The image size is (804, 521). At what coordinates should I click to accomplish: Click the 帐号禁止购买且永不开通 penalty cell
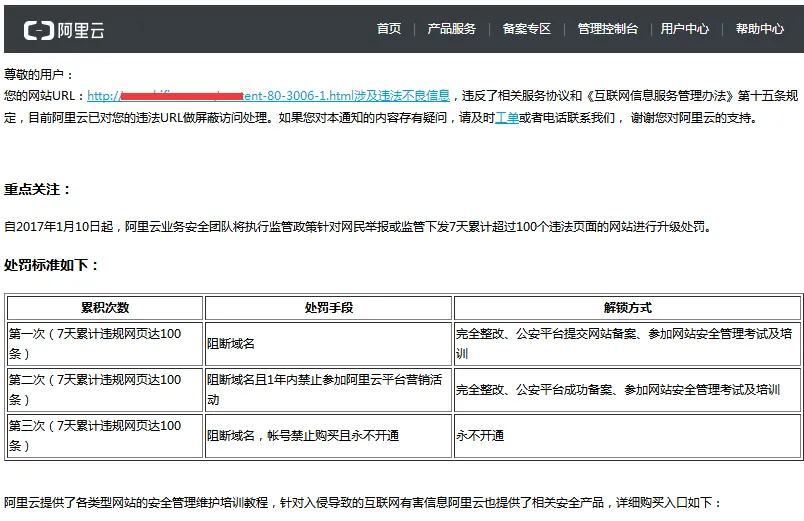[x=329, y=436]
